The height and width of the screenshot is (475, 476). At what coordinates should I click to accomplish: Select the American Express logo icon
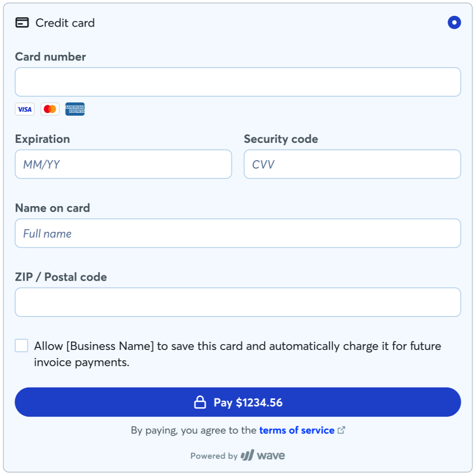pyautogui.click(x=75, y=109)
